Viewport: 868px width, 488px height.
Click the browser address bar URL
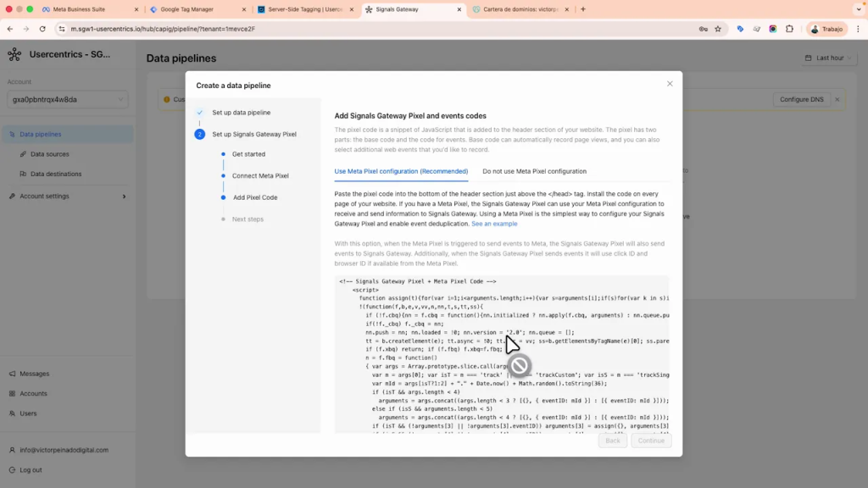pos(163,29)
